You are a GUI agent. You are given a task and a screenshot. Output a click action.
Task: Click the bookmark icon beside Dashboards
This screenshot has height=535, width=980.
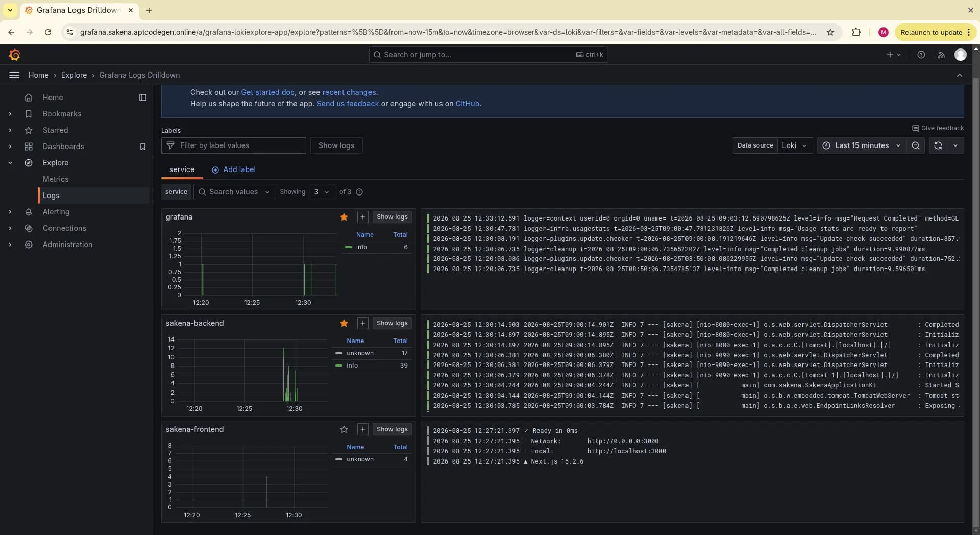(143, 147)
